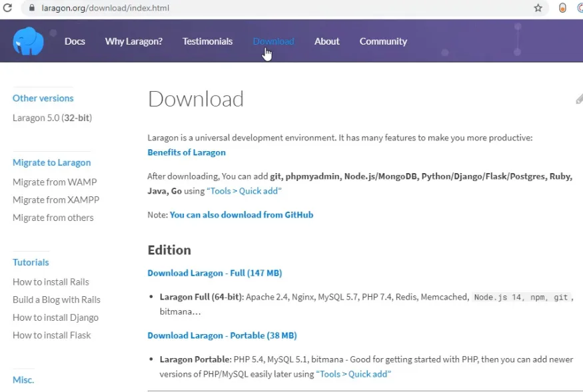Click the Tutorials sidebar heading
The image size is (583, 392).
(x=31, y=262)
